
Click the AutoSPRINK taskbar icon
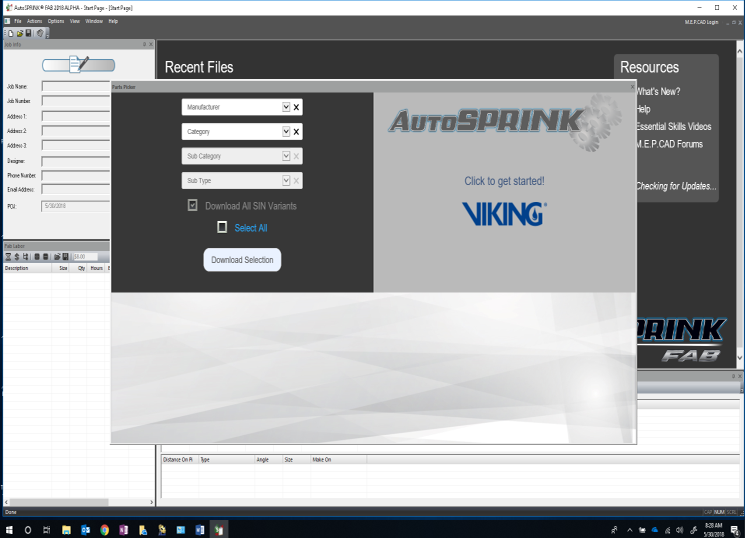(219, 530)
